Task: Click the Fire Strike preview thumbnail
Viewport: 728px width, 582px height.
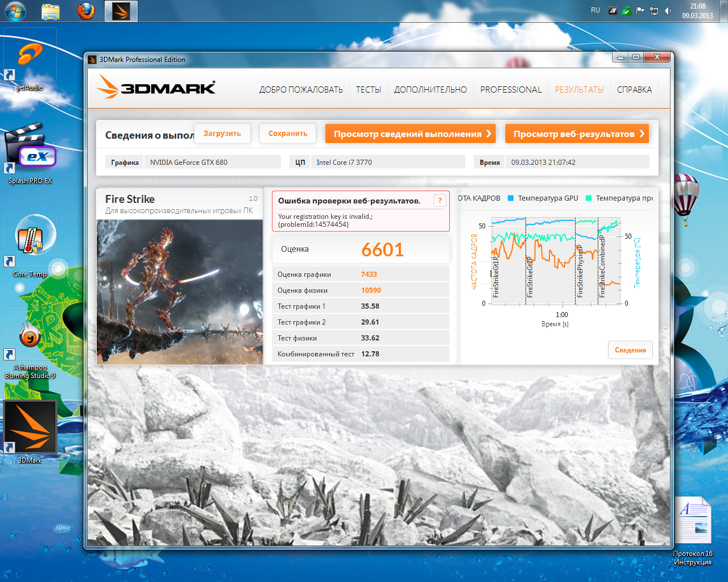Action: [x=180, y=292]
